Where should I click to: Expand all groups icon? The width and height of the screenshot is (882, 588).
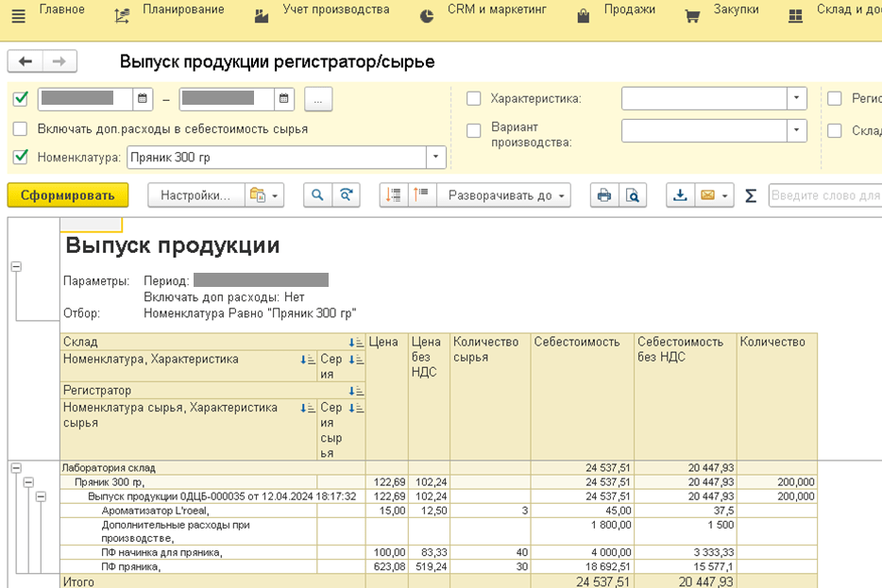(x=421, y=195)
